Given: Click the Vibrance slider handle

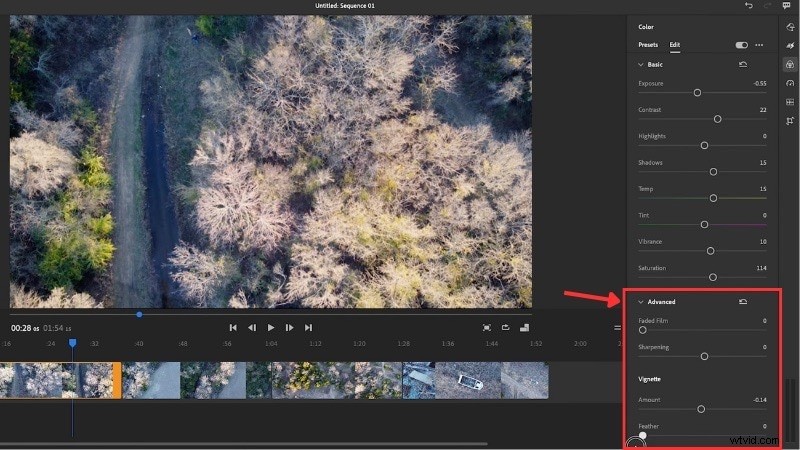Looking at the screenshot, I should click(710, 251).
